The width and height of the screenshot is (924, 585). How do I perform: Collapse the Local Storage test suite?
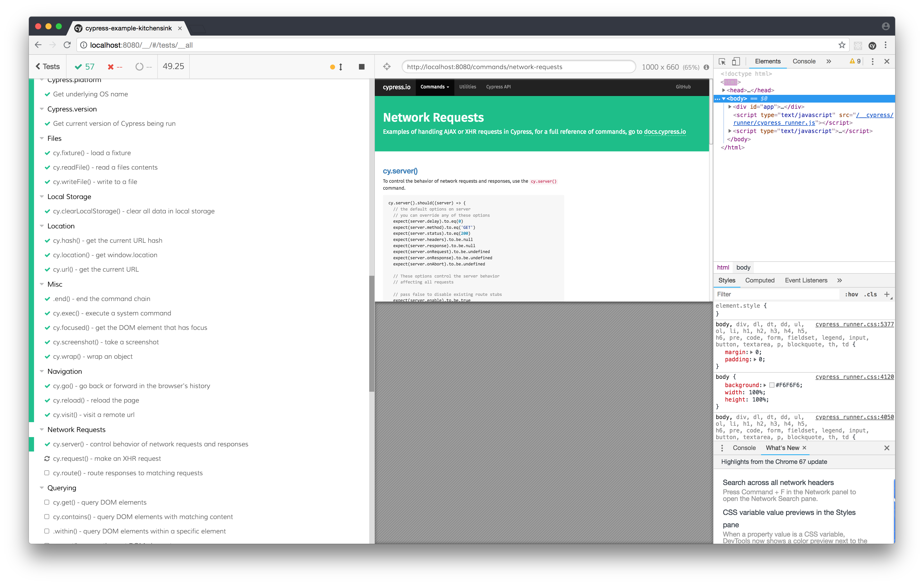click(42, 196)
